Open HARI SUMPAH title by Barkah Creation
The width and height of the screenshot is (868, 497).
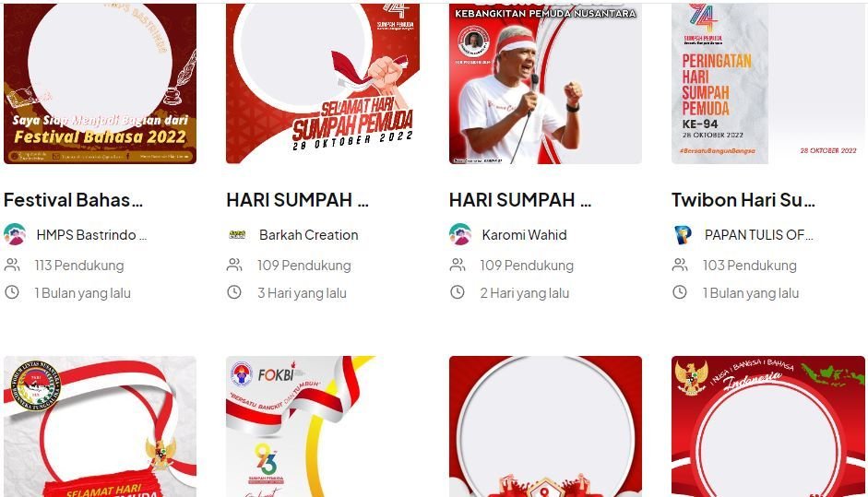[x=297, y=200]
